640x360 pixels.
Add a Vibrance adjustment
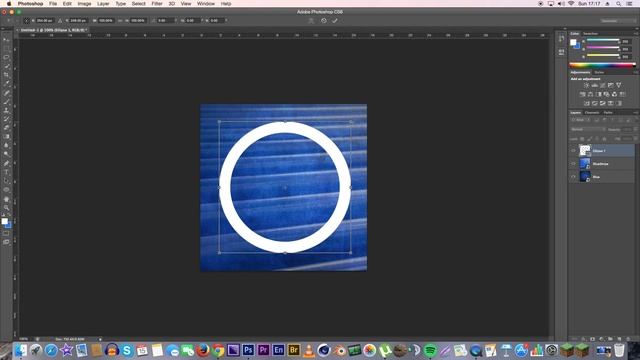619,85
